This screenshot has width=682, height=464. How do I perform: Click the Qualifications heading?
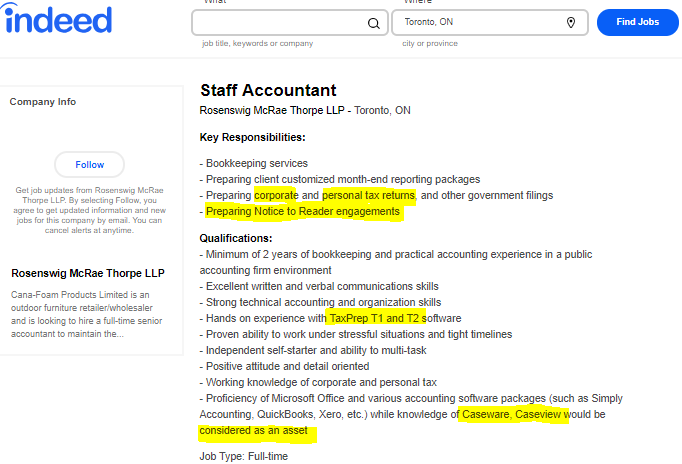236,238
